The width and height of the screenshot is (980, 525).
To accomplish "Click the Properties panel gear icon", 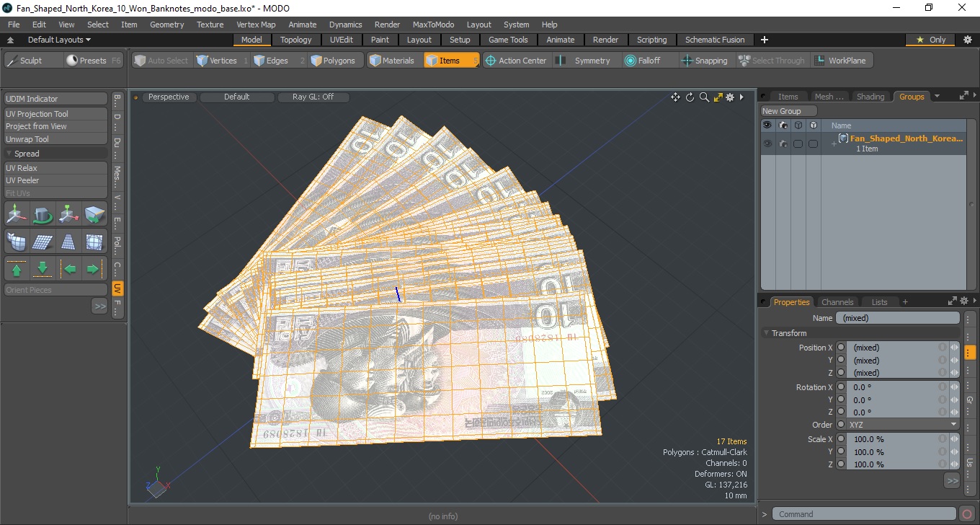I will click(963, 301).
